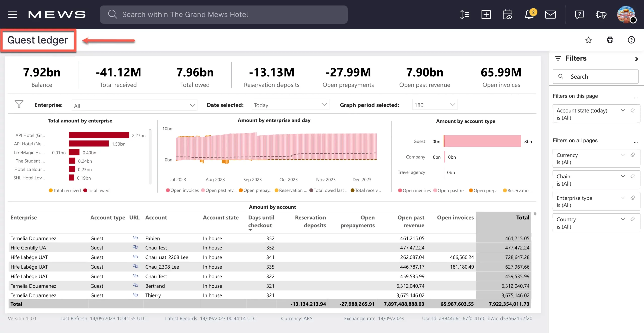Expand the Chain filter card
The image size is (644, 333).
click(x=623, y=176)
